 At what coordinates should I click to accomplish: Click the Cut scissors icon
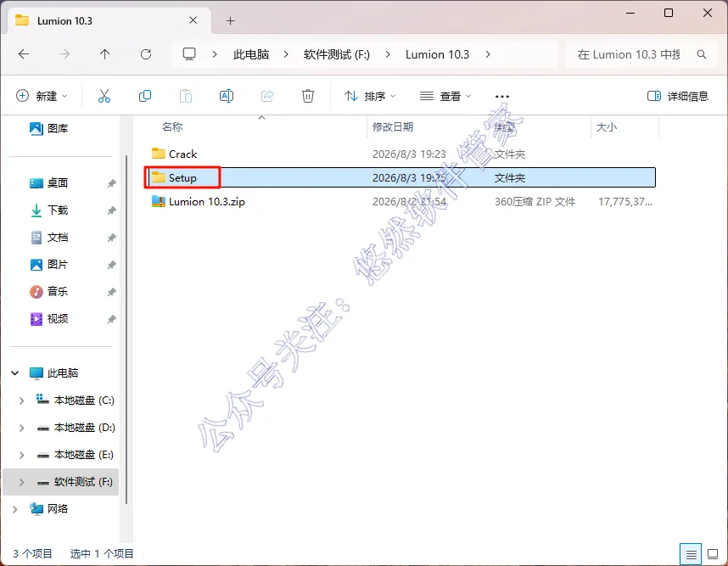point(104,96)
